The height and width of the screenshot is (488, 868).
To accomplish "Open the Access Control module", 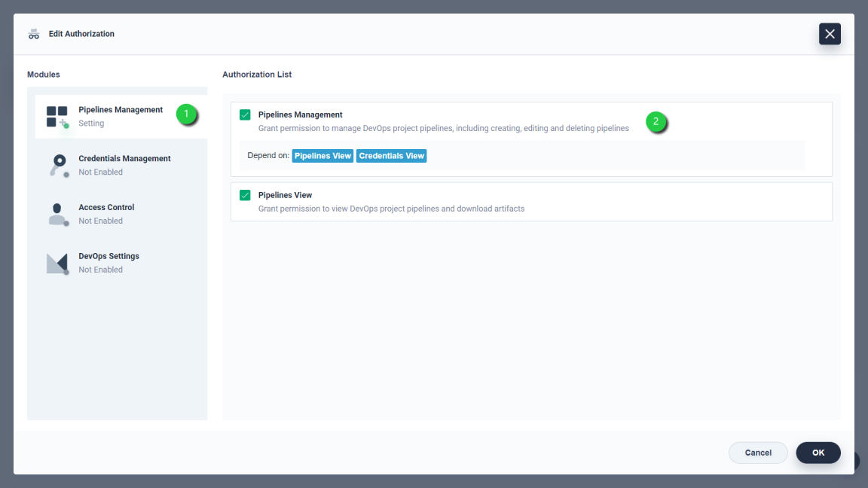I will (106, 208).
